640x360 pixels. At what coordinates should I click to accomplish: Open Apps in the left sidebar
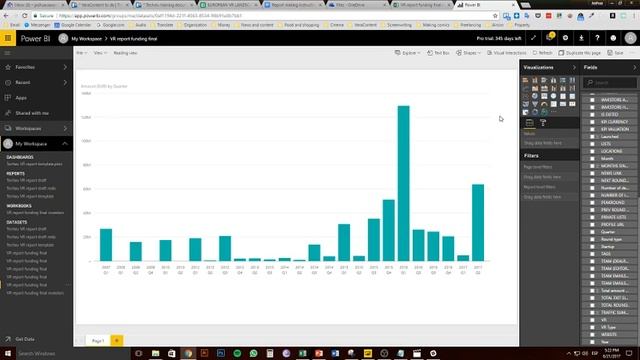pos(21,98)
